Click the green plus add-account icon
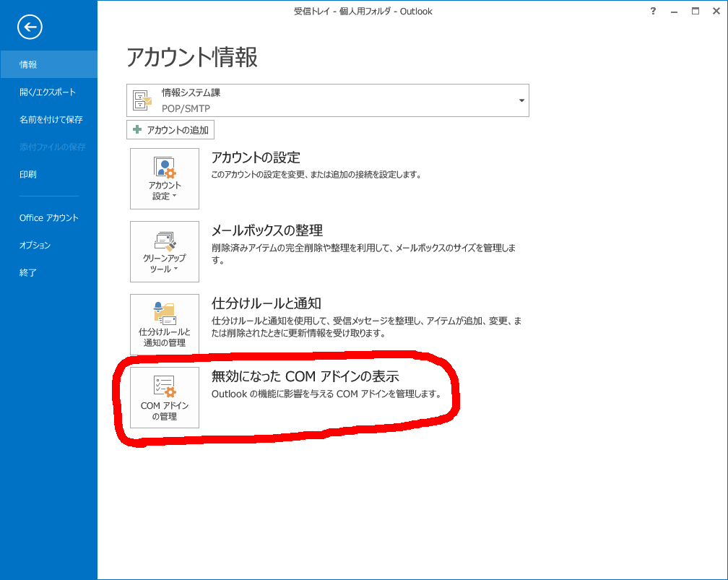 click(x=137, y=129)
